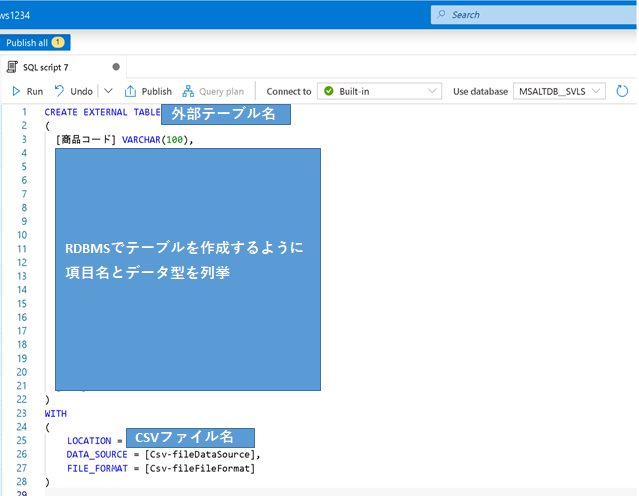Click the Query plan button label
Image resolution: width=639 pixels, height=496 pixels.
(221, 91)
